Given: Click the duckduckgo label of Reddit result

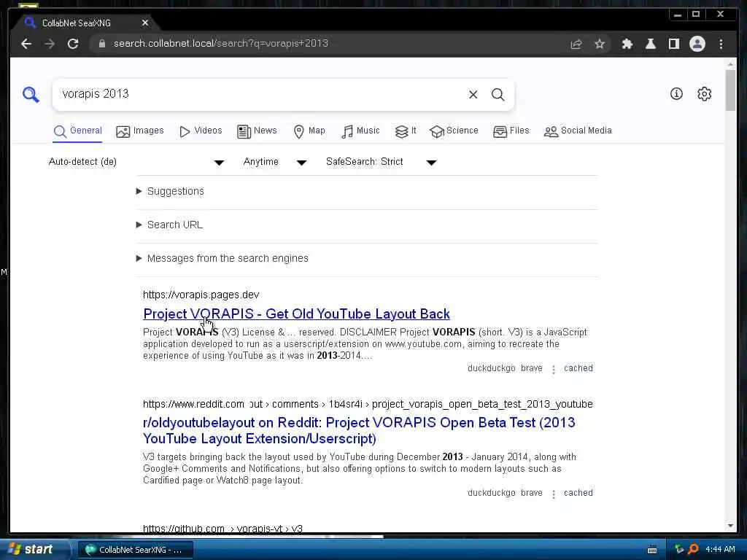Looking at the screenshot, I should (x=491, y=494).
